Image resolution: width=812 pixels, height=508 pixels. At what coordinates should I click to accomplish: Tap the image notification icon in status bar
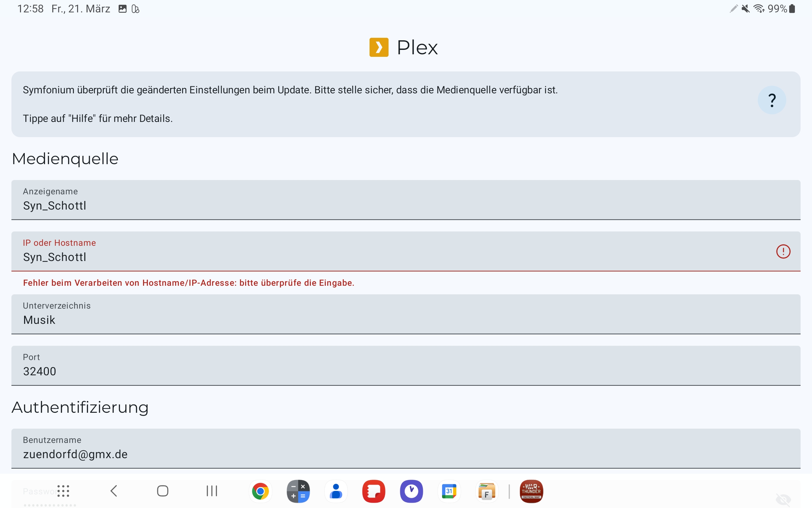(x=122, y=9)
